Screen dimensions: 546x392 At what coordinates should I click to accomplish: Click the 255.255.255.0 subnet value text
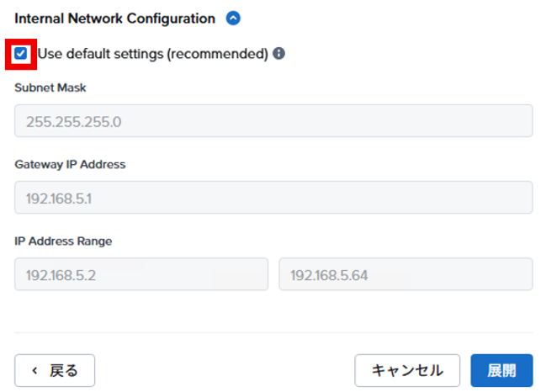click(x=74, y=121)
